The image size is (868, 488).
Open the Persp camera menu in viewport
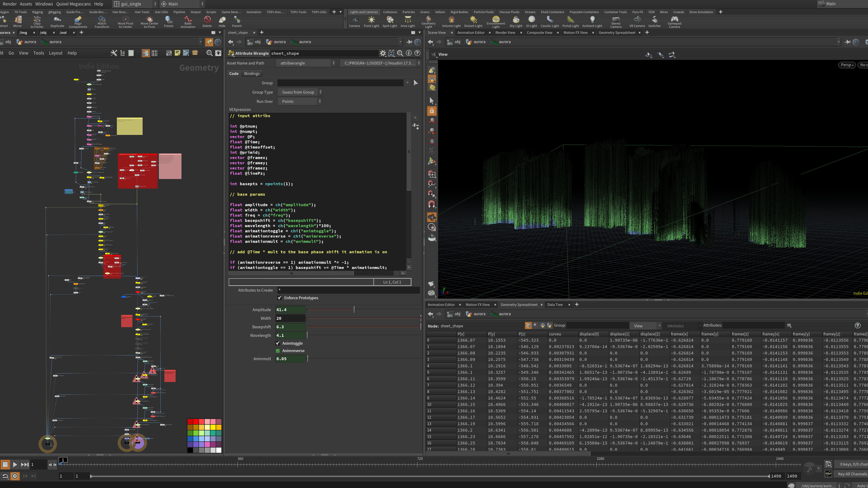point(847,65)
